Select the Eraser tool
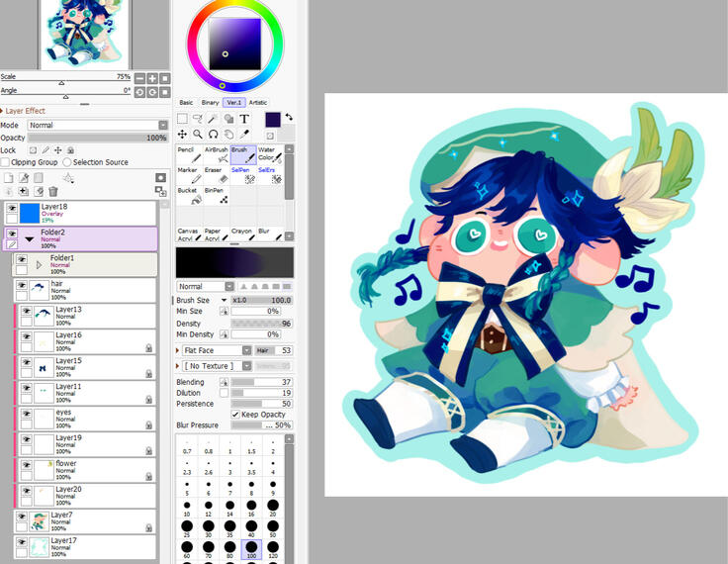 pyautogui.click(x=217, y=175)
